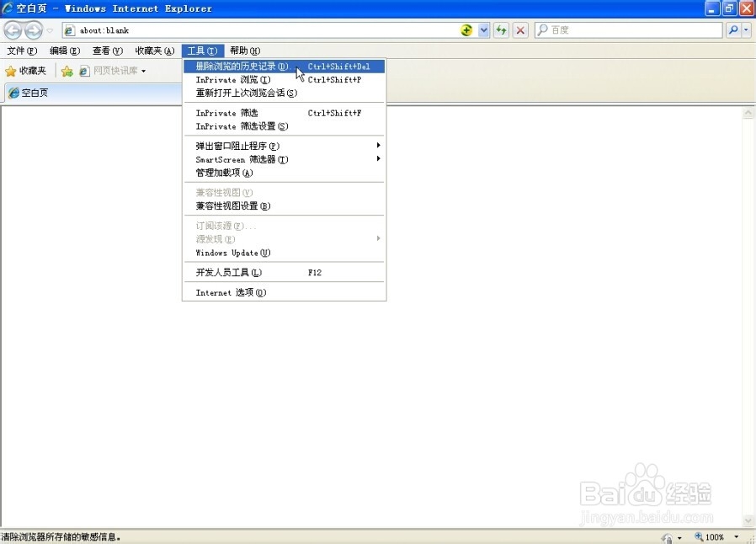Choose InPrivate 筛选 menu item

[284, 113]
